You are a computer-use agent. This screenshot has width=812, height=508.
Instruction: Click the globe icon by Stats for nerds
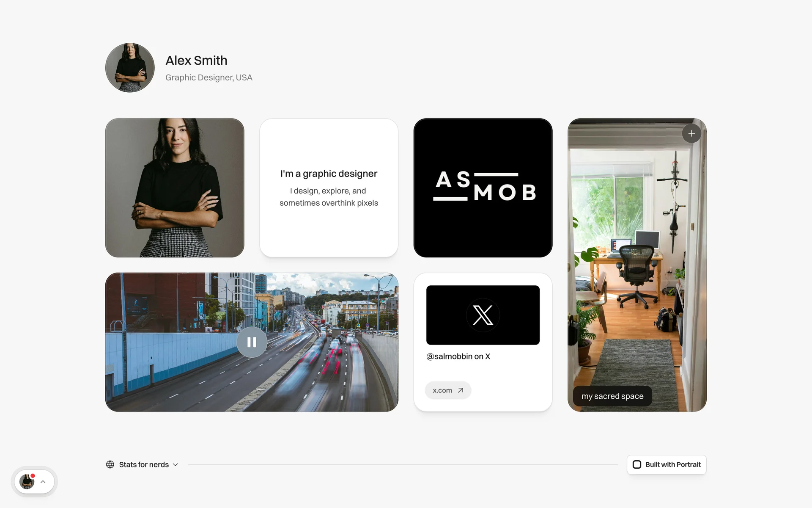pyautogui.click(x=110, y=464)
